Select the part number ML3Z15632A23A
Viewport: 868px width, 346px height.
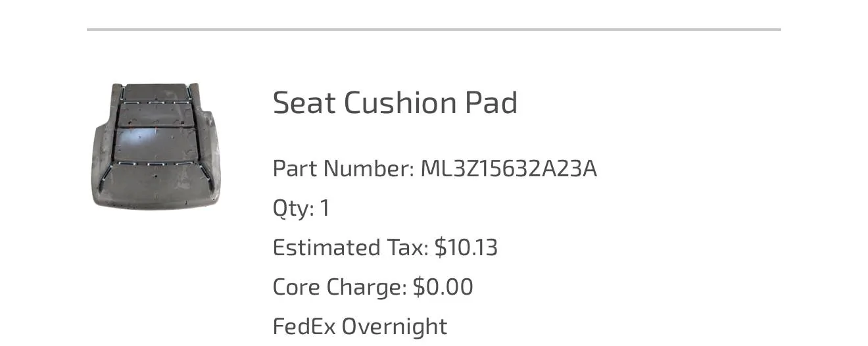[508, 169]
